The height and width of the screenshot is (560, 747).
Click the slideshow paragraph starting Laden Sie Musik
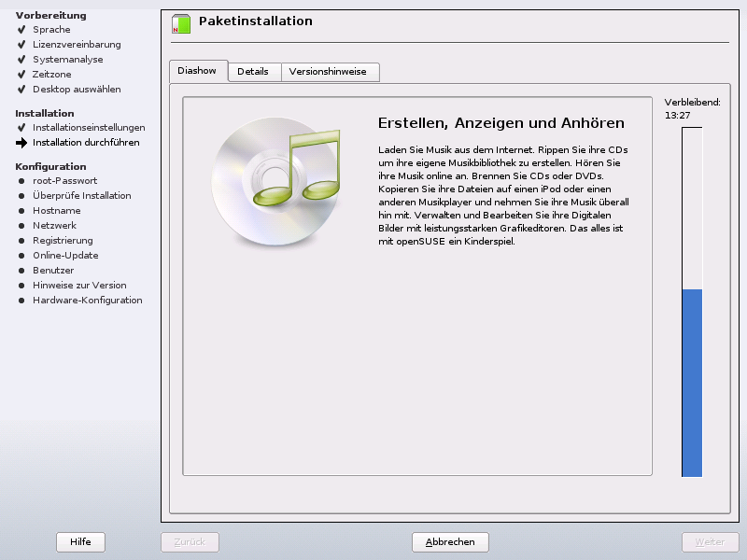503,196
